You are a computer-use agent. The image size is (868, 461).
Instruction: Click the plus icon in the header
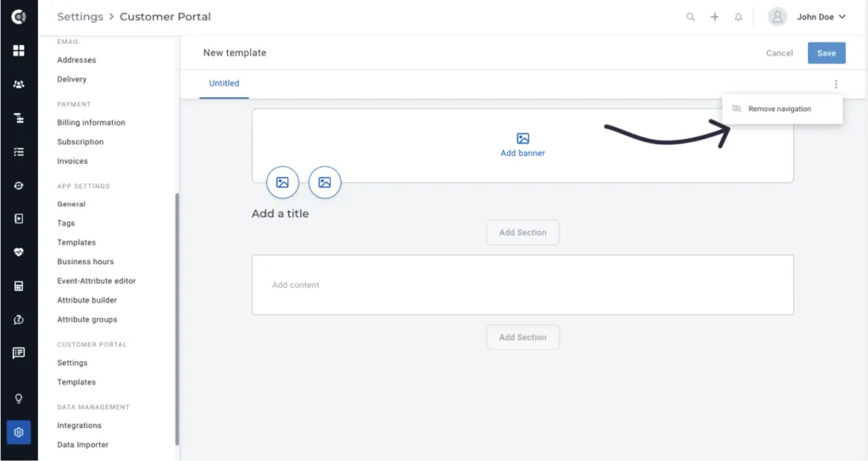715,17
